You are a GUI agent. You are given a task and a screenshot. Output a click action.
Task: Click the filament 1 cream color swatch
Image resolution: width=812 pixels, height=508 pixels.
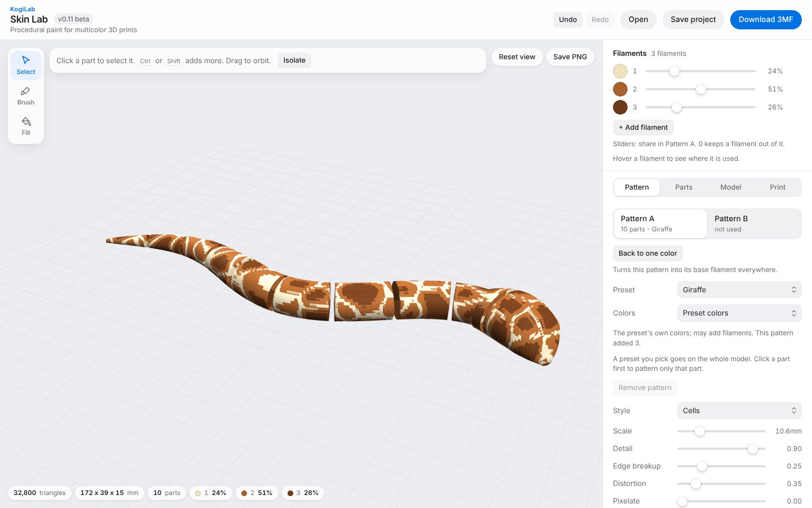620,71
